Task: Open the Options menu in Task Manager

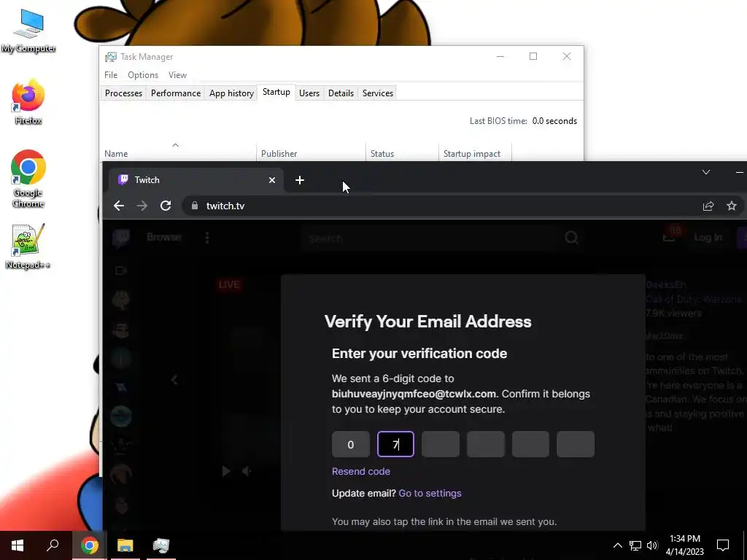Action: click(143, 75)
